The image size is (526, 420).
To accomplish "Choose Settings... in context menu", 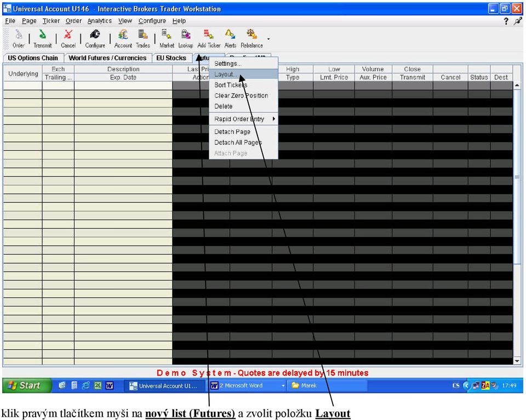I will pyautogui.click(x=243, y=64).
